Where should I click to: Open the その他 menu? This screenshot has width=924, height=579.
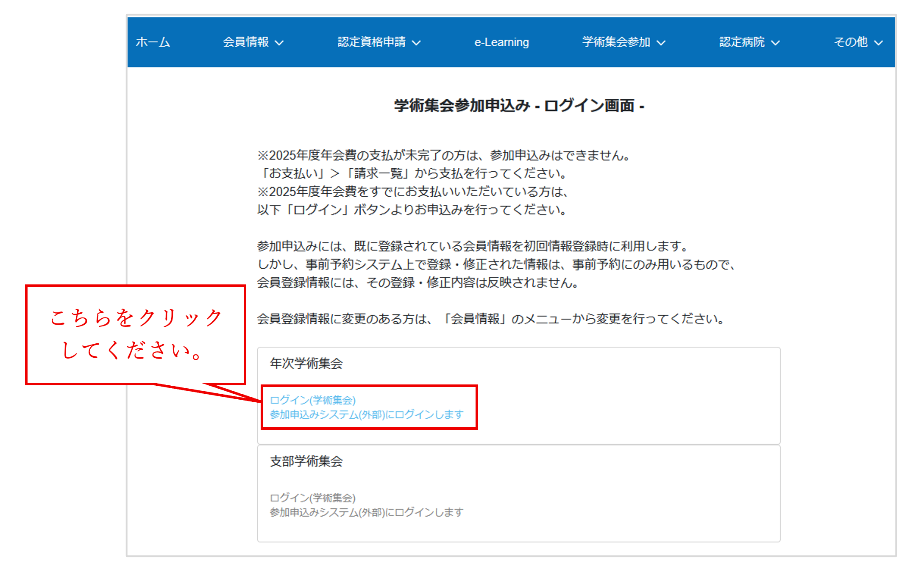tap(851, 42)
